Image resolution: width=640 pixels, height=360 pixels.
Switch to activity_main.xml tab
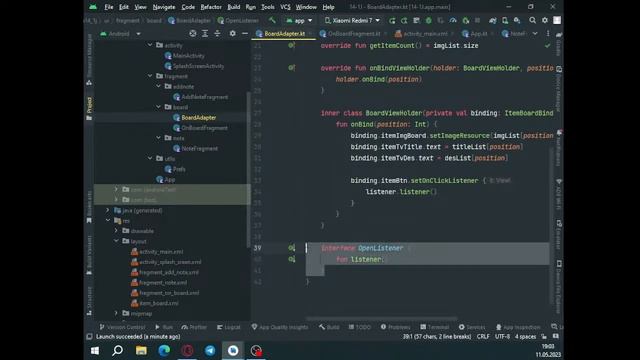pos(425,33)
